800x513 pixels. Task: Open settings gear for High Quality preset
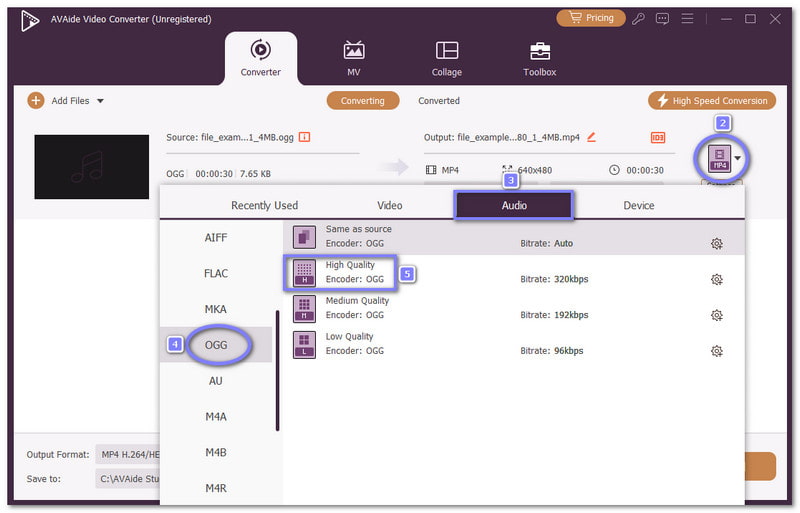(x=716, y=280)
